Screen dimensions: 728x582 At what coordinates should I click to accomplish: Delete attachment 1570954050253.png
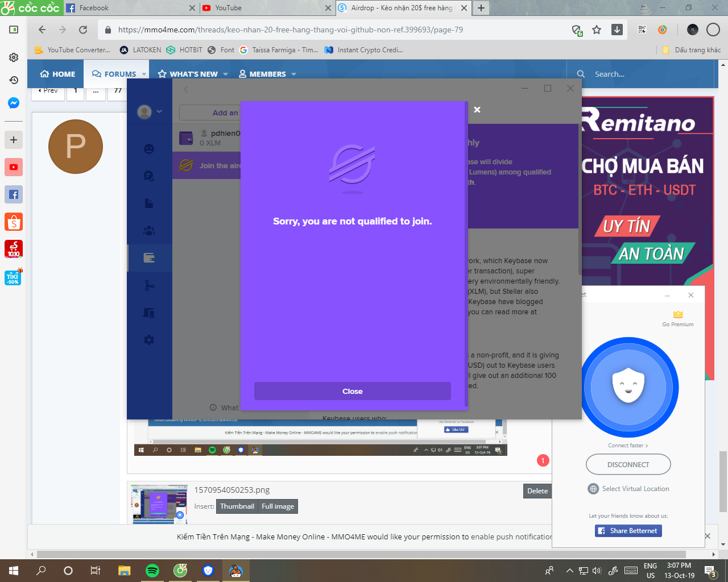[x=537, y=491]
